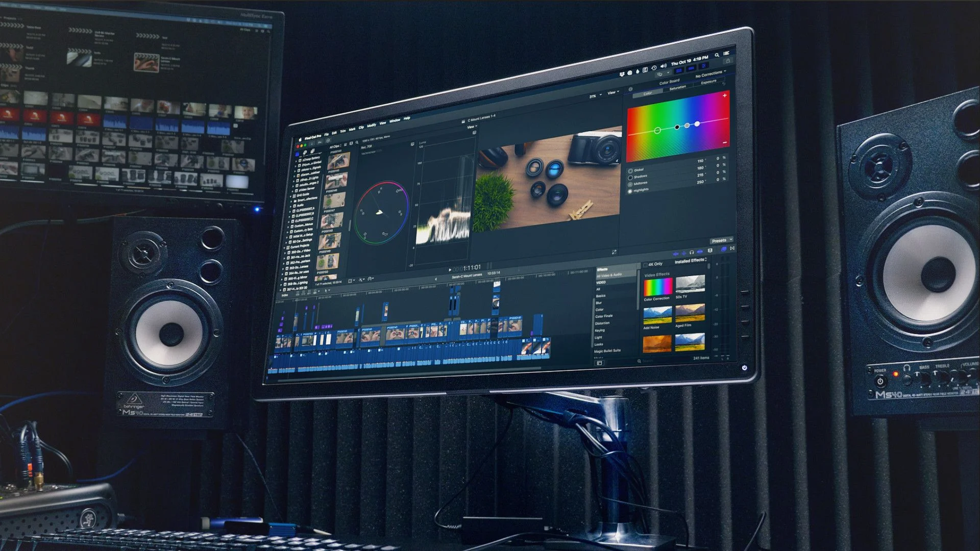The height and width of the screenshot is (551, 980).
Task: Open Spotlight search from the menu bar
Action: pyautogui.click(x=717, y=55)
